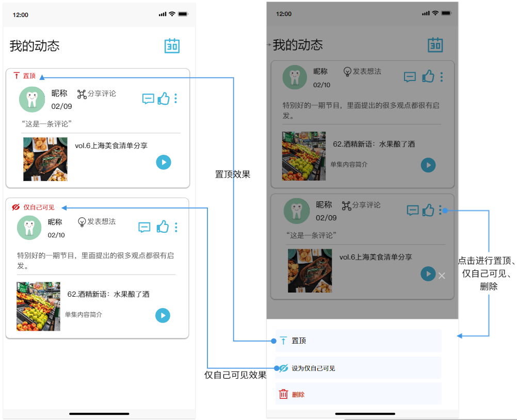The image size is (517, 420).
Task: Like the left screen's pinned 分享评论 post
Action: point(164,99)
